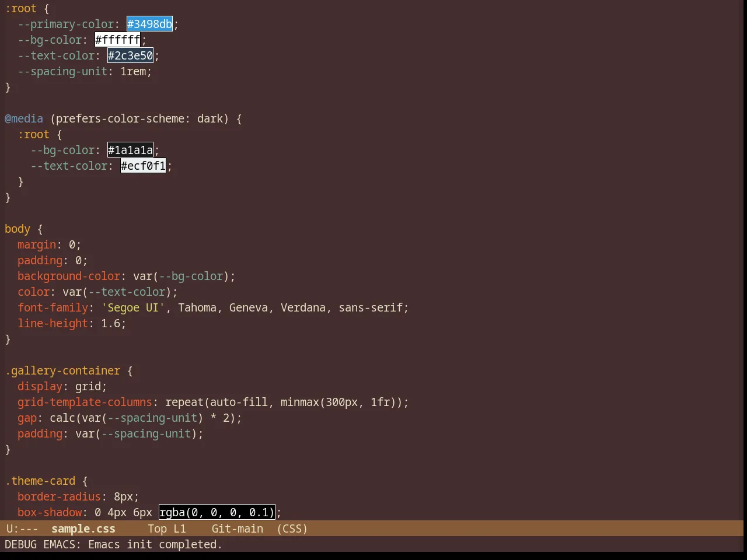Click the Top position indicator in mode line
This screenshot has width=747, height=560.
point(157,528)
